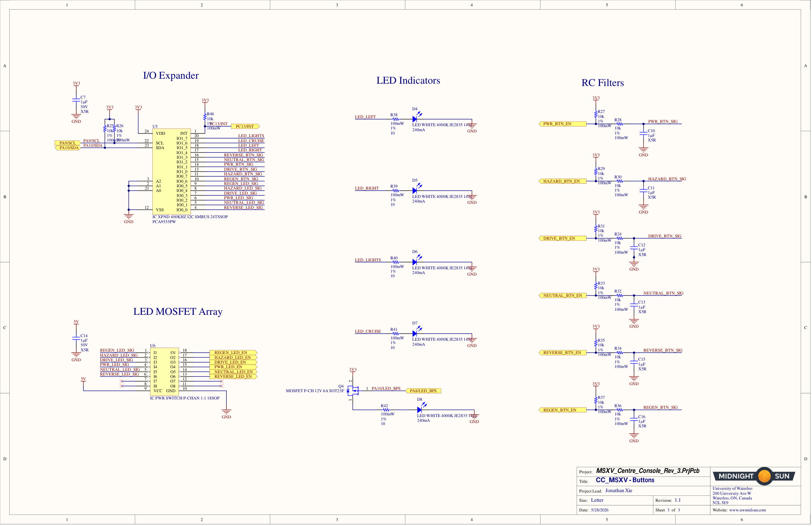Image resolution: width=812 pixels, height=526 pixels.
Task: Select the U6 power switch IC body
Action: 164,371
